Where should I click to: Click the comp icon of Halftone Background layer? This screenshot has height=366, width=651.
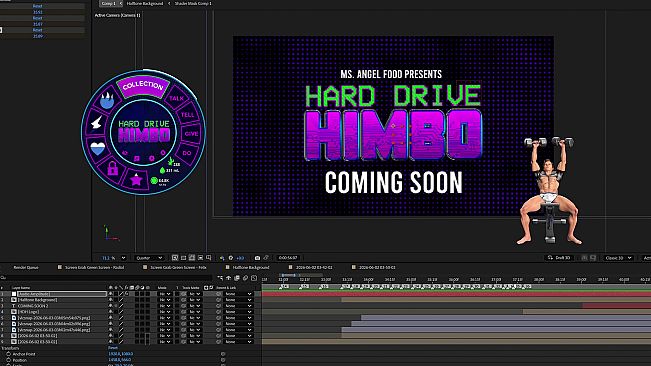[14, 300]
